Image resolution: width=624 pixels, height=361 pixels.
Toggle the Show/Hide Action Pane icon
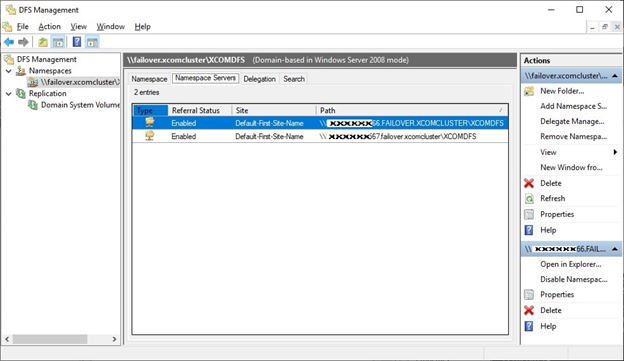tap(92, 42)
